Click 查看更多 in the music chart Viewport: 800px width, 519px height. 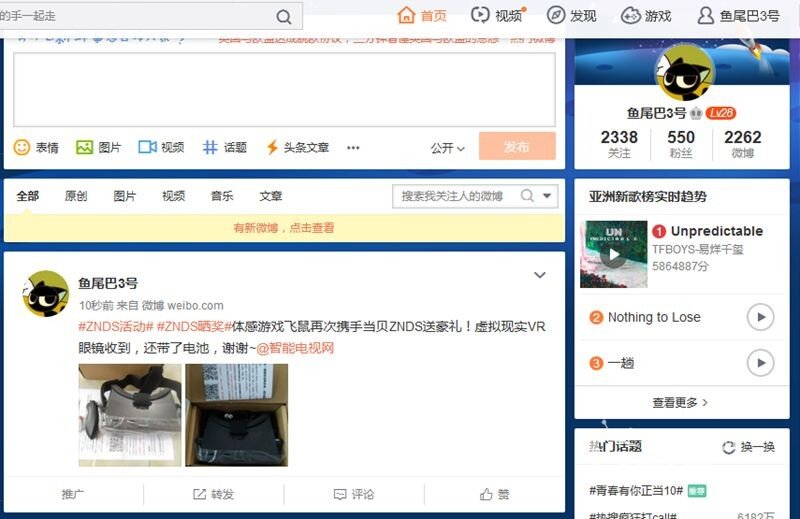click(680, 403)
